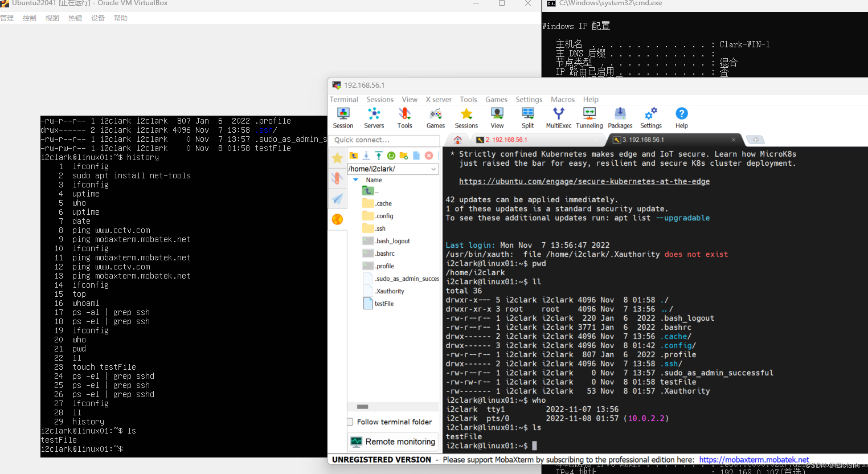868x474 pixels.
Task: Activate MultiExec mode
Action: (558, 118)
